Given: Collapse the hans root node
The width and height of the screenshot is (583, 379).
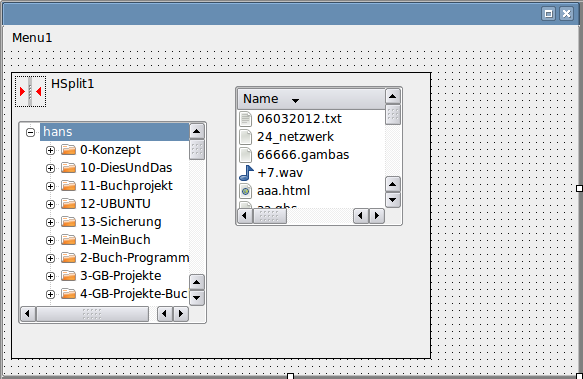Looking at the screenshot, I should [30, 132].
